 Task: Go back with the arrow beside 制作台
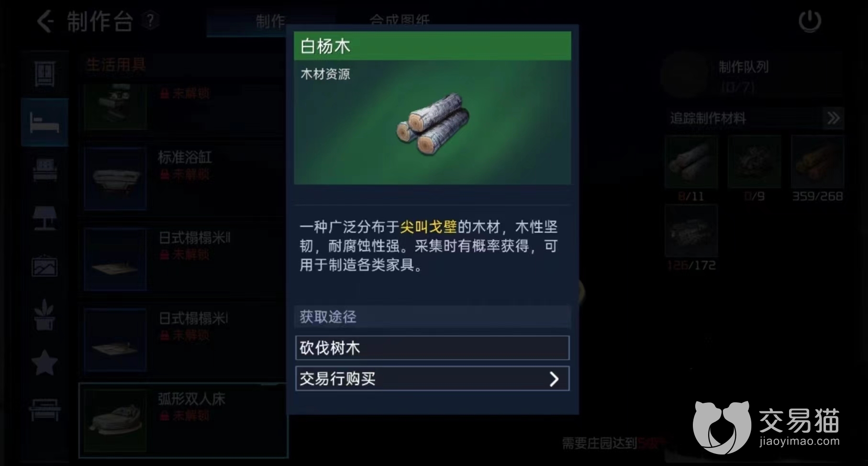pyautogui.click(x=45, y=22)
